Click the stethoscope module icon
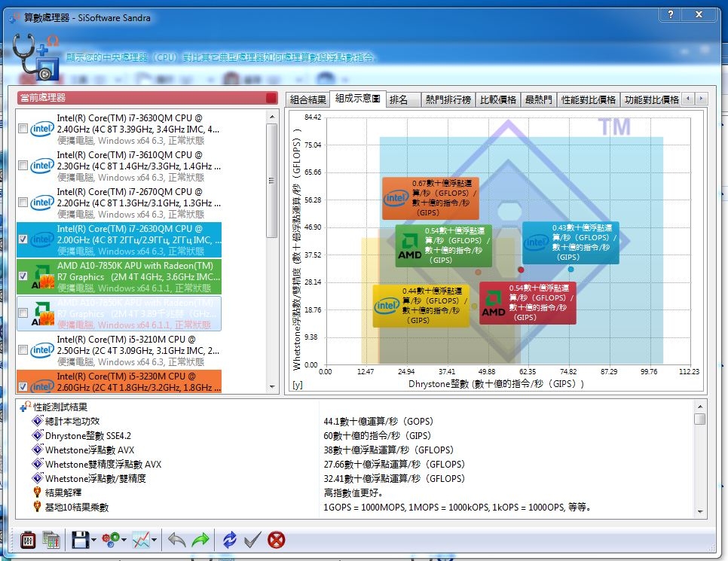The width and height of the screenshot is (728, 561). tap(35, 57)
